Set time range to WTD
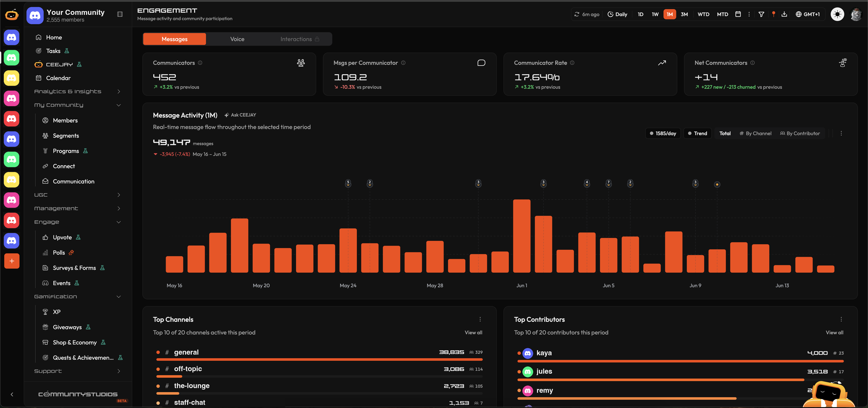 click(x=703, y=14)
